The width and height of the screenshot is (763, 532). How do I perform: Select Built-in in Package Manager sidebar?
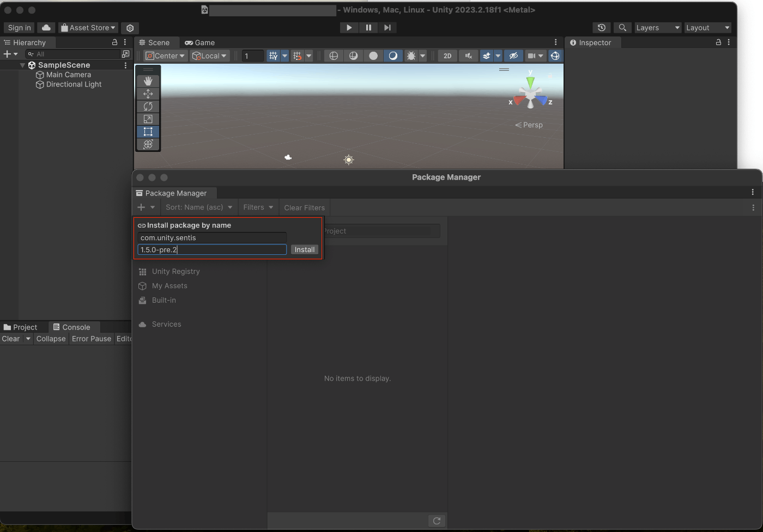(164, 301)
